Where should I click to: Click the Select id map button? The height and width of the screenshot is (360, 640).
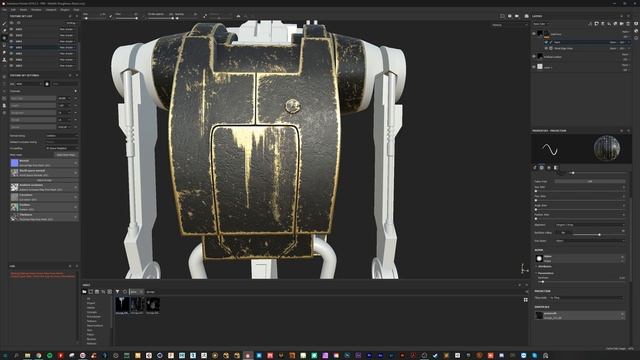tap(44, 180)
